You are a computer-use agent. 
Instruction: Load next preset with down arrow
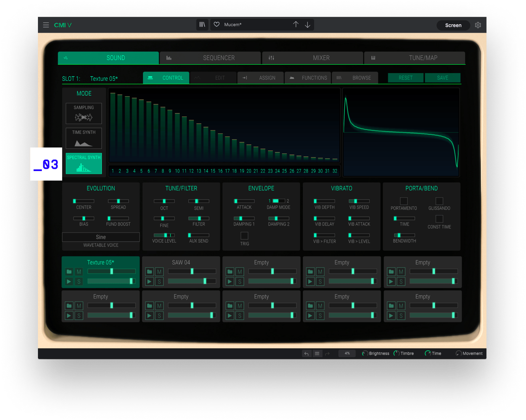pyautogui.click(x=307, y=25)
